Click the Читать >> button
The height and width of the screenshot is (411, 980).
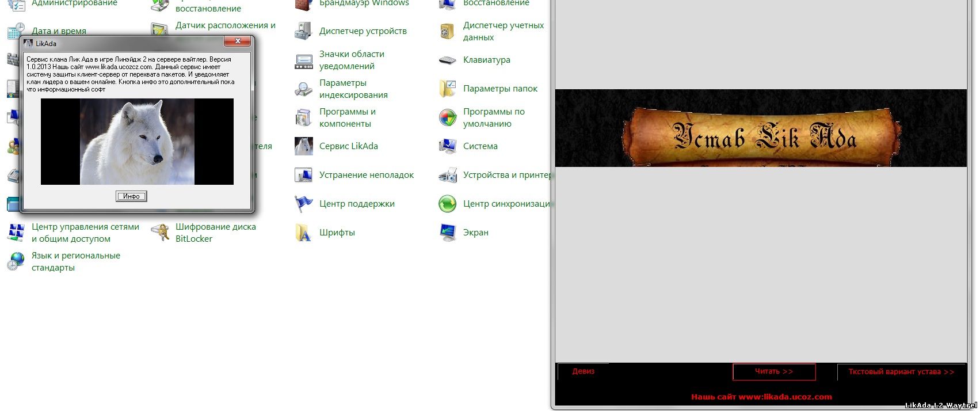coord(773,372)
